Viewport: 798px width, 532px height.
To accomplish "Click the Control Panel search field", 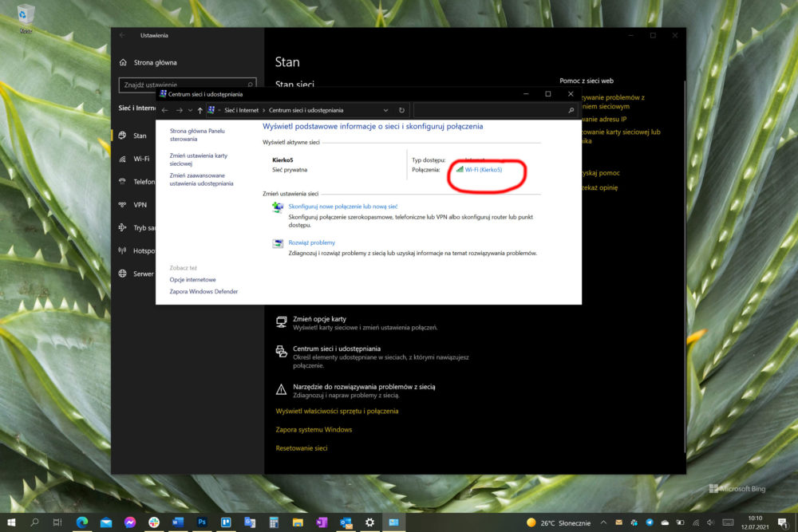I will (x=496, y=110).
